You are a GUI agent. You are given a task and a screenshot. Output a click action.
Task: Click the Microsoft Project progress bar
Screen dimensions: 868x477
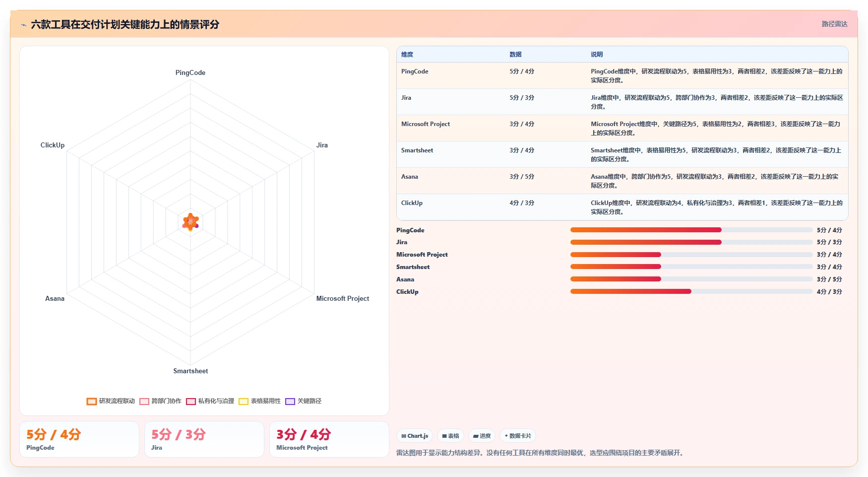[691, 255]
